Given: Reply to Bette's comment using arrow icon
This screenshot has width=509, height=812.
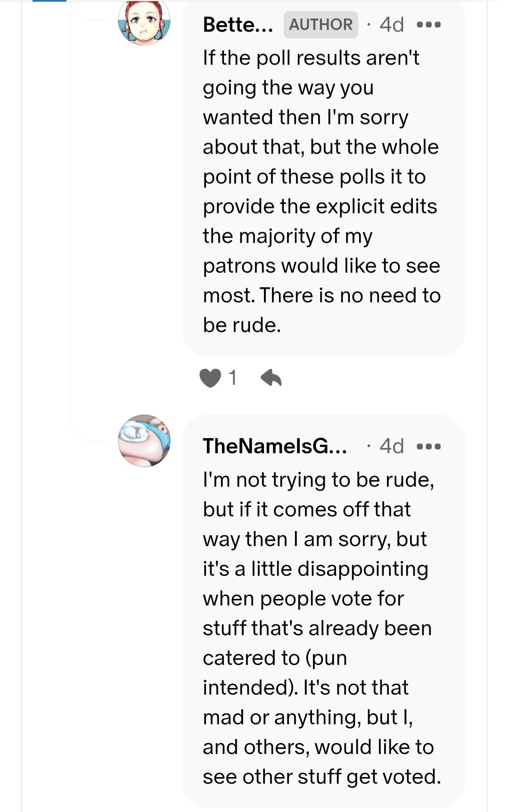Looking at the screenshot, I should (271, 378).
